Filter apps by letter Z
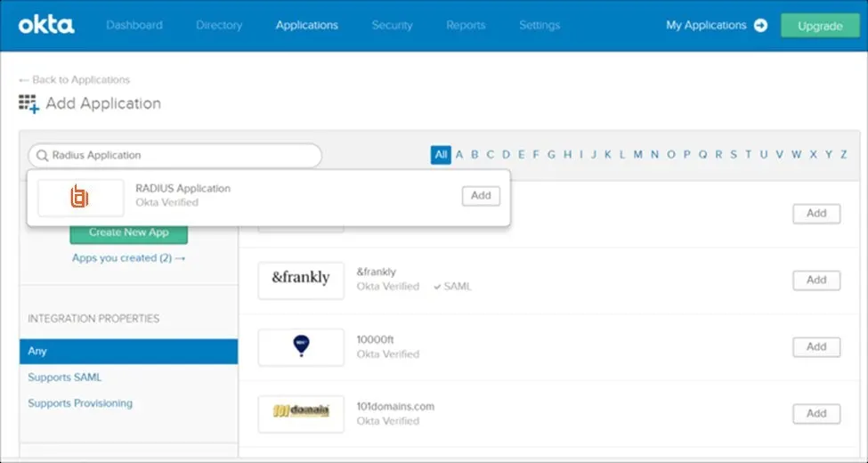868x463 pixels. pyautogui.click(x=844, y=155)
